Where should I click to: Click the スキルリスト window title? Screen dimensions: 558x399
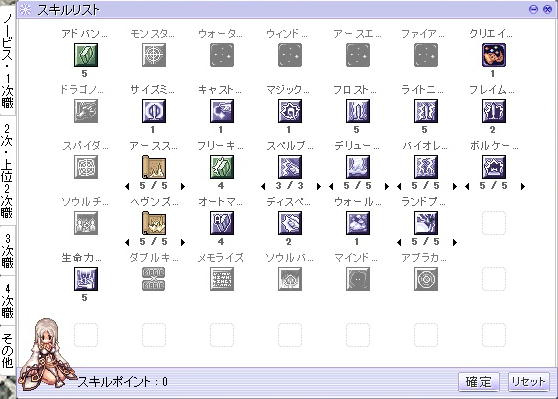[69, 10]
